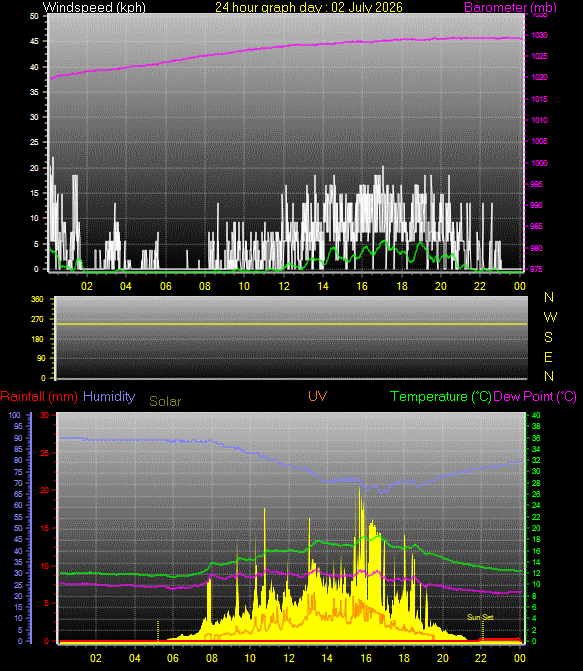Click green "16" on the temperature axis

[x=536, y=551]
